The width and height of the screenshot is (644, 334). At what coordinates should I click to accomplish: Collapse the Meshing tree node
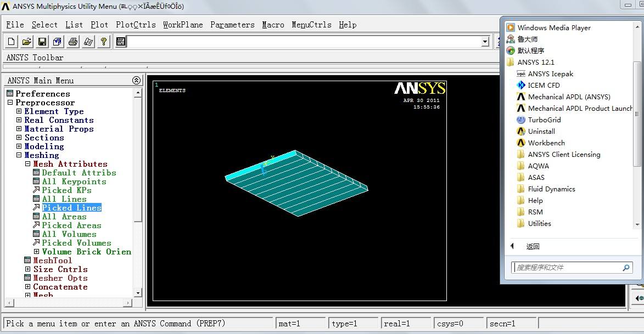pos(19,155)
